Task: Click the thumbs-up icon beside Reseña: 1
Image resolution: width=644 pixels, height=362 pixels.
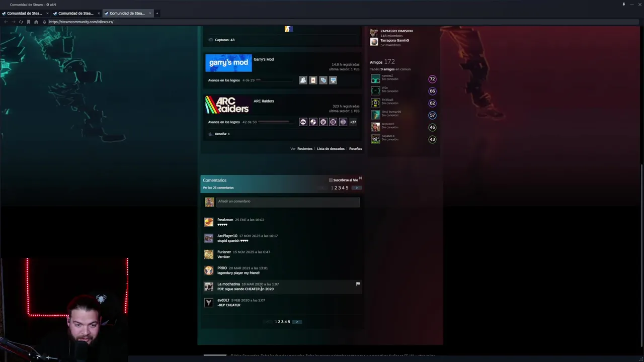Action: [x=210, y=134]
